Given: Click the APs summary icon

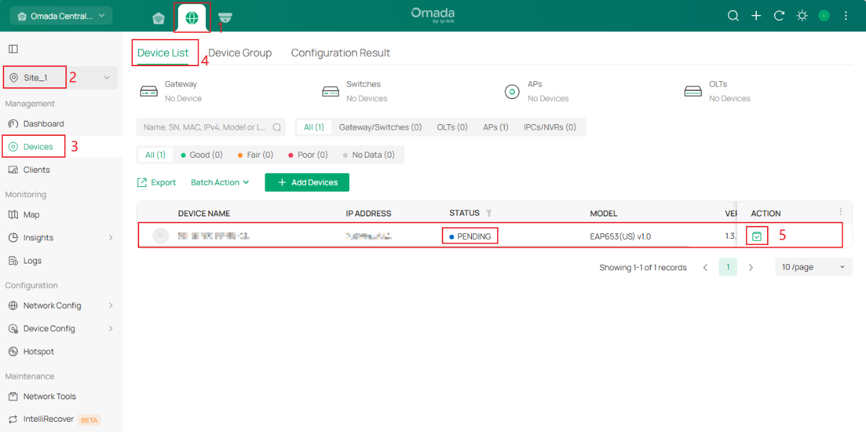Looking at the screenshot, I should point(512,92).
